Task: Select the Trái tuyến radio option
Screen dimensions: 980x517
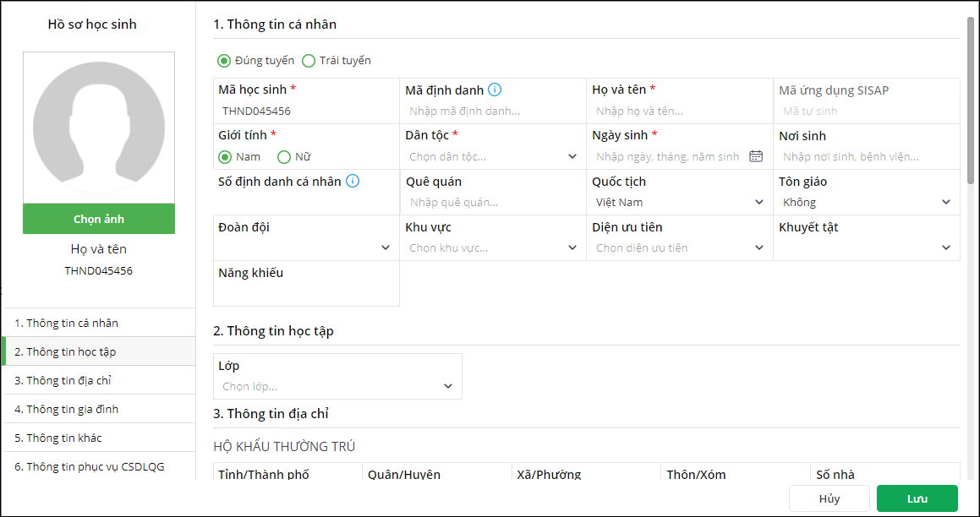Action: pos(309,61)
